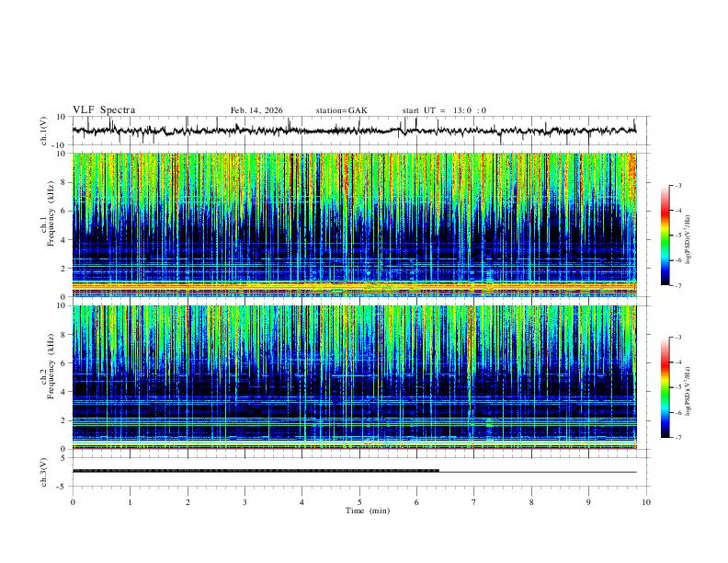This screenshot has height=563, width=728.
Task: Click inside the ch.2 spectrogram panel
Action: 355,377
